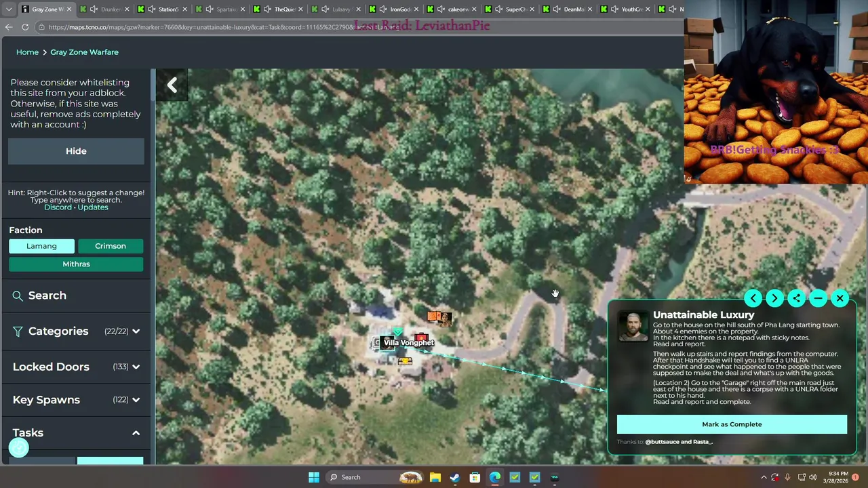Go to the previous task in the popup
Screen dimensions: 868x488
pos(753,298)
